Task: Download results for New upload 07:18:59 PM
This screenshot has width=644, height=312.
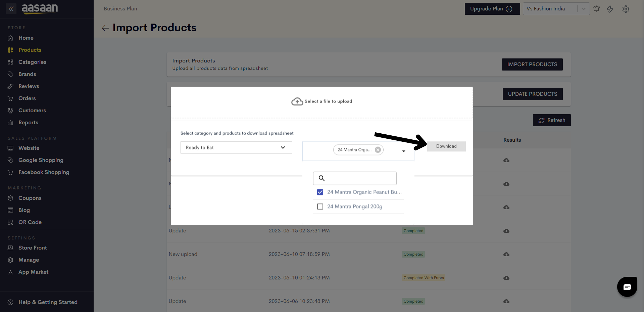Action: coord(506,255)
